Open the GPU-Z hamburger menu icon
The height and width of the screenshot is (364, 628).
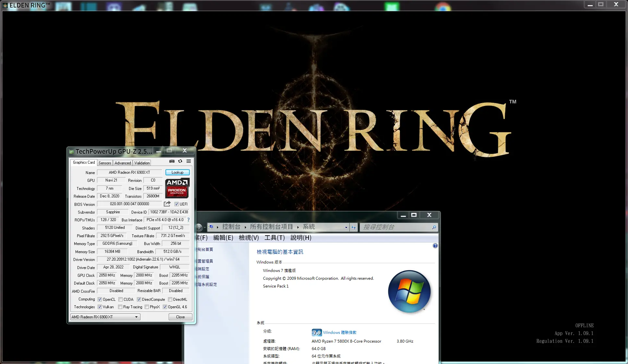[188, 161]
